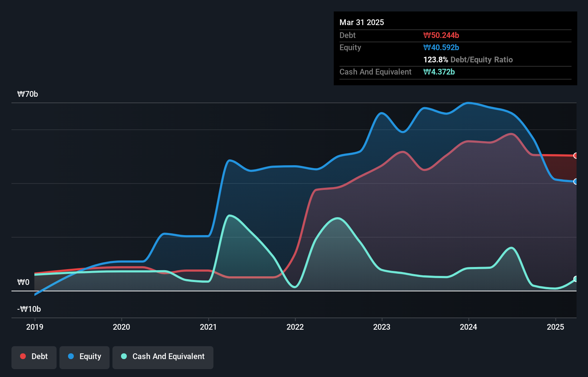
Task: Click the blue Equity endpoint marker
Action: 575,182
